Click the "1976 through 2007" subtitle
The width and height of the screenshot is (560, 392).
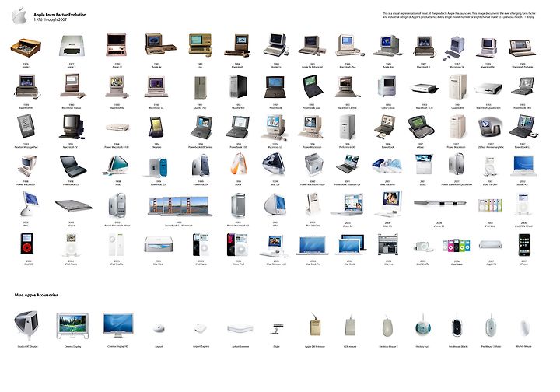point(50,19)
